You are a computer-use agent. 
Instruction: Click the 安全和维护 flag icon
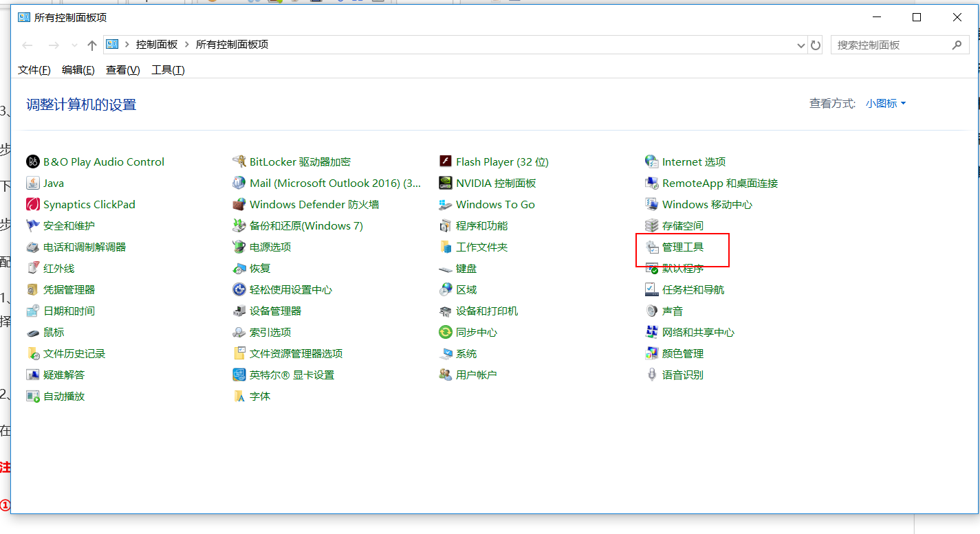(32, 226)
